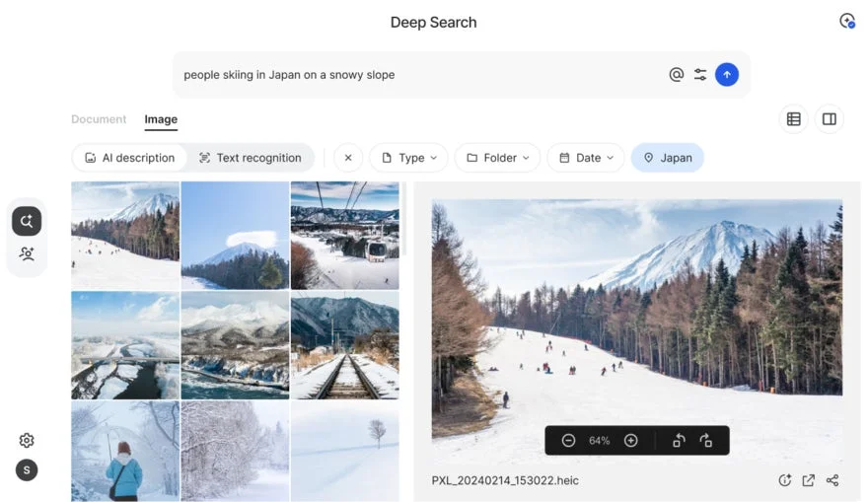
Task: Expand the Folder filter dropdown
Action: (498, 158)
